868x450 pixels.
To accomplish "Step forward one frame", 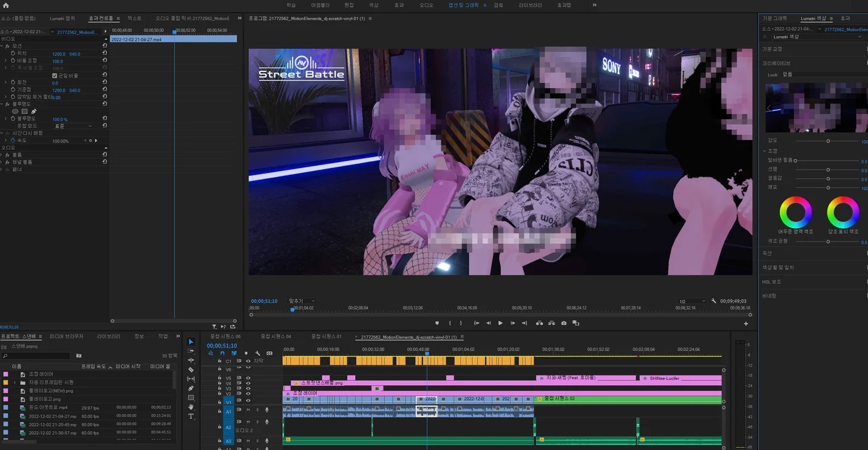I will coord(513,323).
